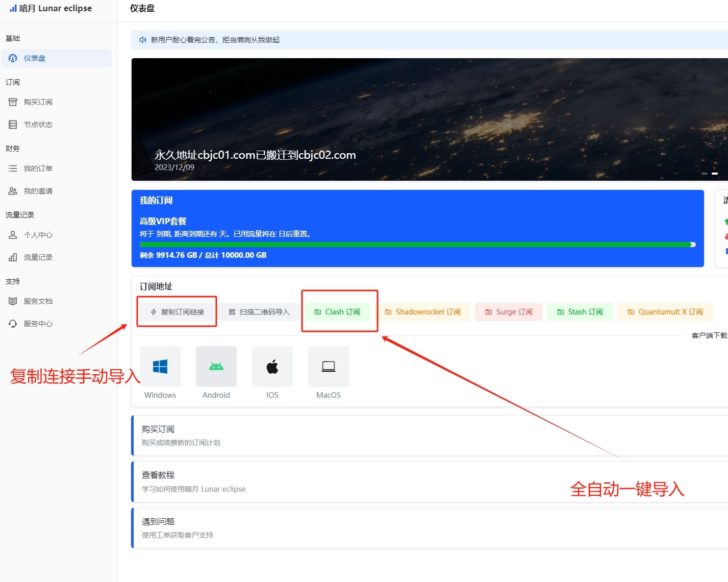Open 流量记录 chart menu item
This screenshot has height=582, width=728.
38,257
